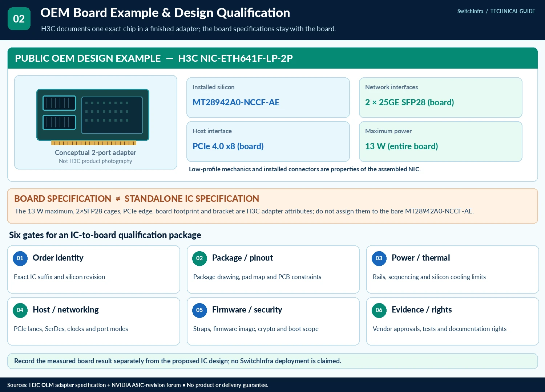Click the 03 badge beside Power / thermal
The height and width of the screenshot is (392, 545).
(x=379, y=258)
